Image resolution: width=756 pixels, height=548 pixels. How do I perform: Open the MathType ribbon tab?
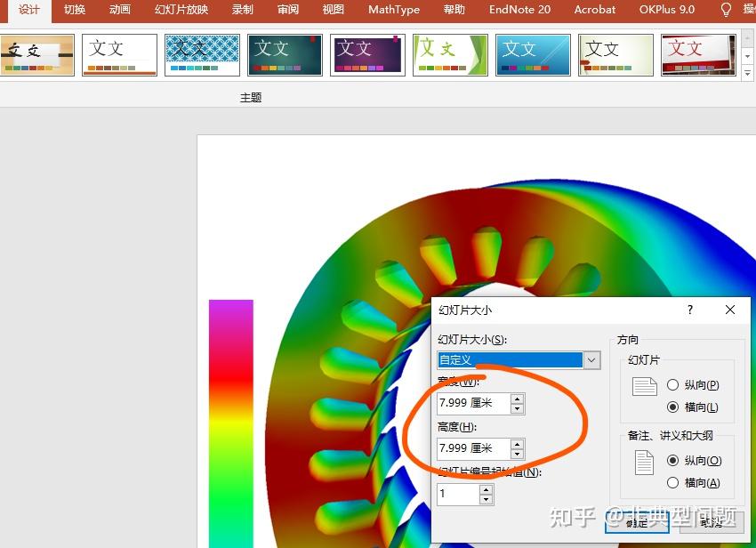pyautogui.click(x=393, y=10)
